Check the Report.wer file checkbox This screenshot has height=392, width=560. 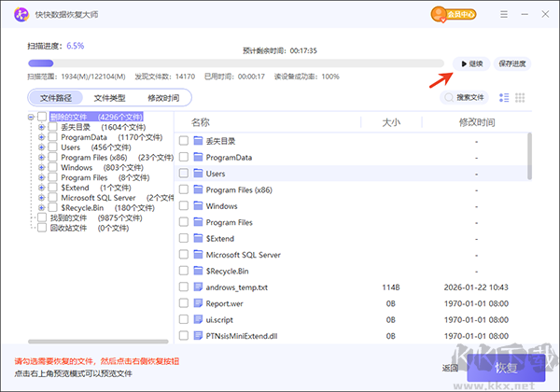tap(184, 303)
